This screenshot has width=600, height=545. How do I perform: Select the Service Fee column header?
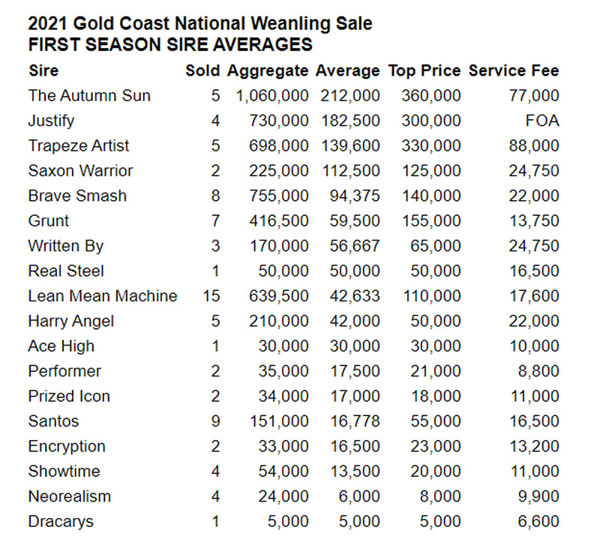(513, 71)
